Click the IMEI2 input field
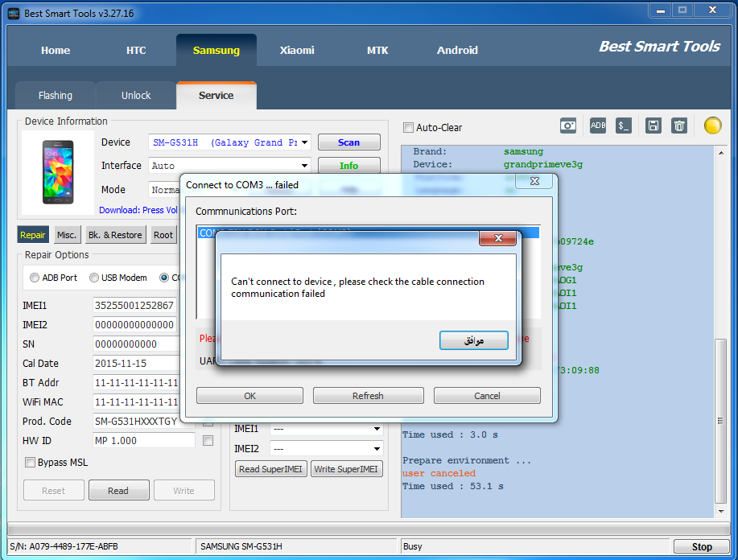The image size is (738, 560). tap(135, 325)
